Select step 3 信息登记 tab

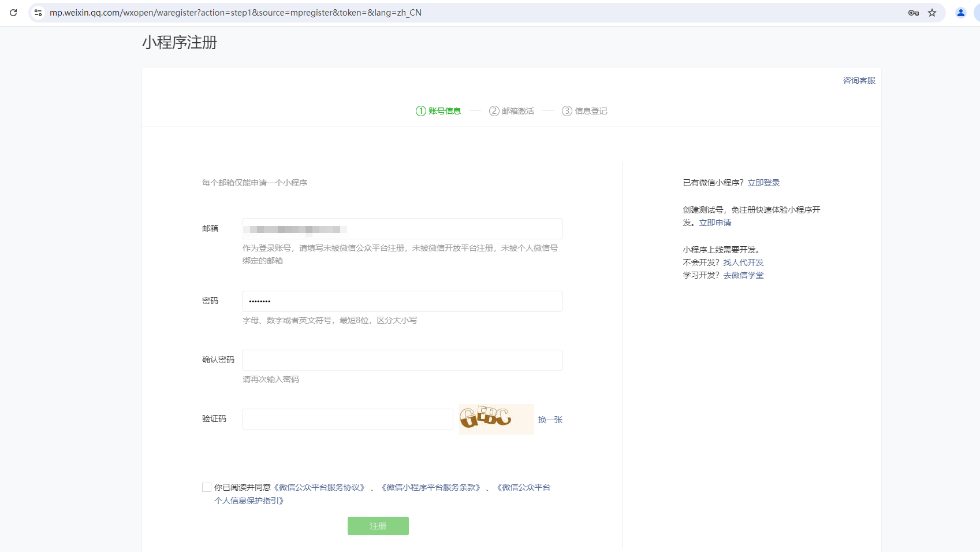[x=584, y=111]
